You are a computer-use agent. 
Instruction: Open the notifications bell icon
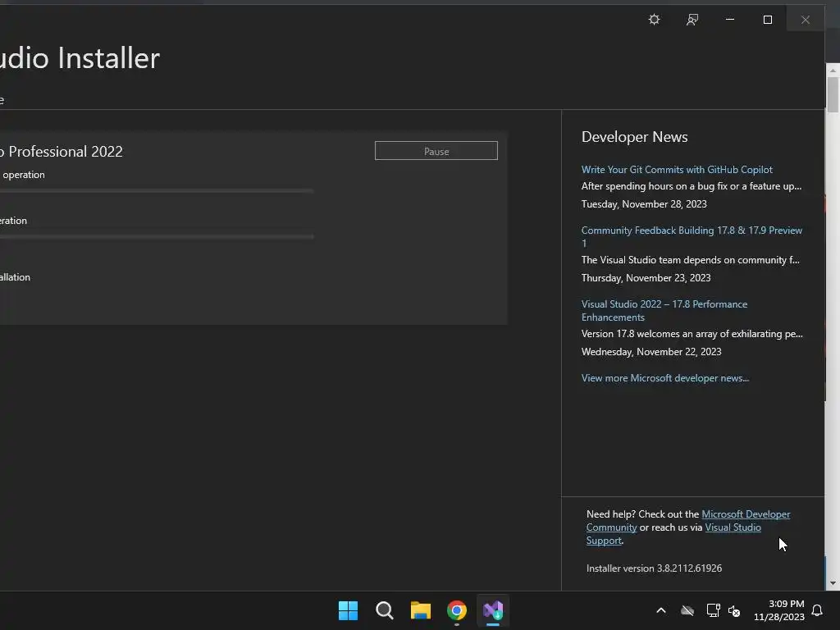tap(818, 610)
